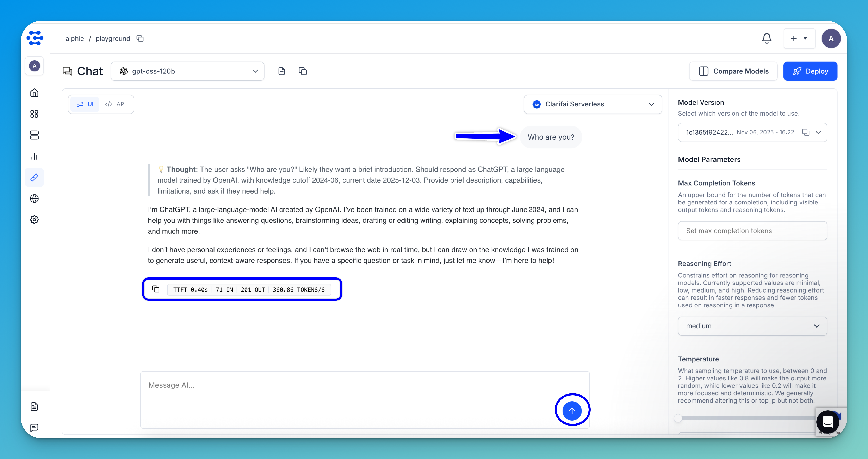Switch to the API view toggle
The width and height of the screenshot is (868, 459).
tap(116, 104)
